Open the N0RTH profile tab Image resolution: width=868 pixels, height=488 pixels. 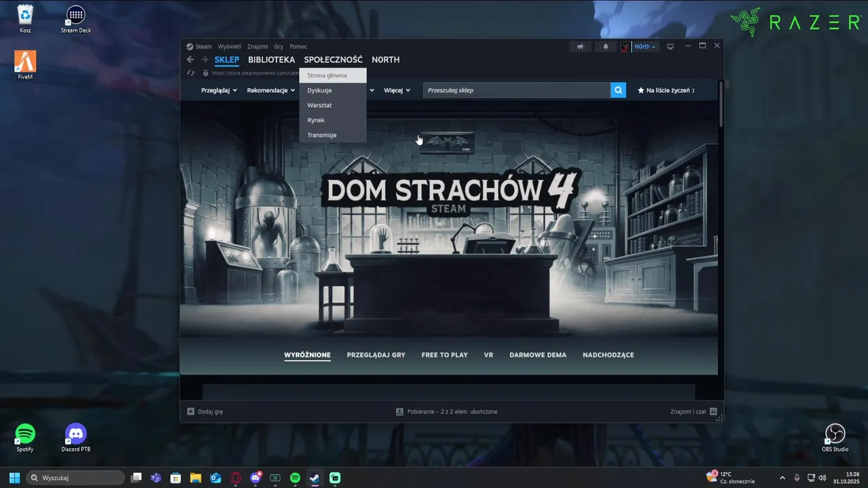[385, 60]
